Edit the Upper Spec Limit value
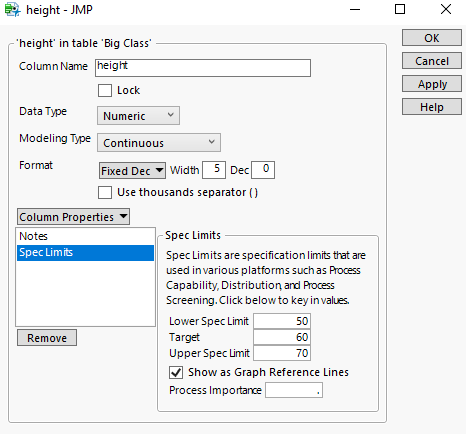Viewport: 466px width, 434px height. (282, 353)
